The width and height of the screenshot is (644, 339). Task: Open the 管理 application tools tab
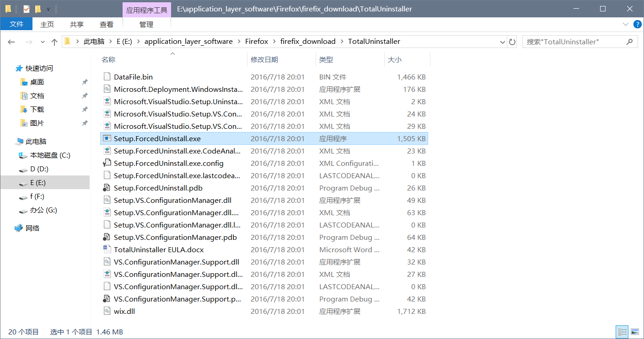point(146,24)
